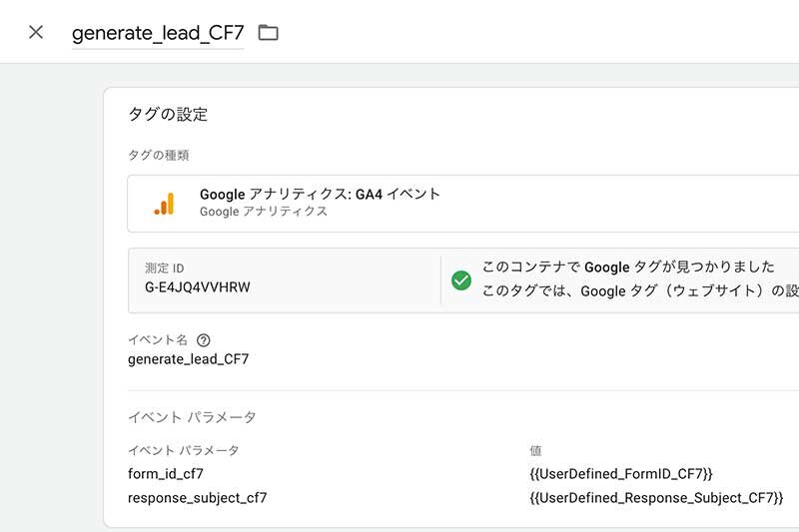Open the folder icon next to the tag name
This screenshot has height=532, width=799.
point(268,33)
